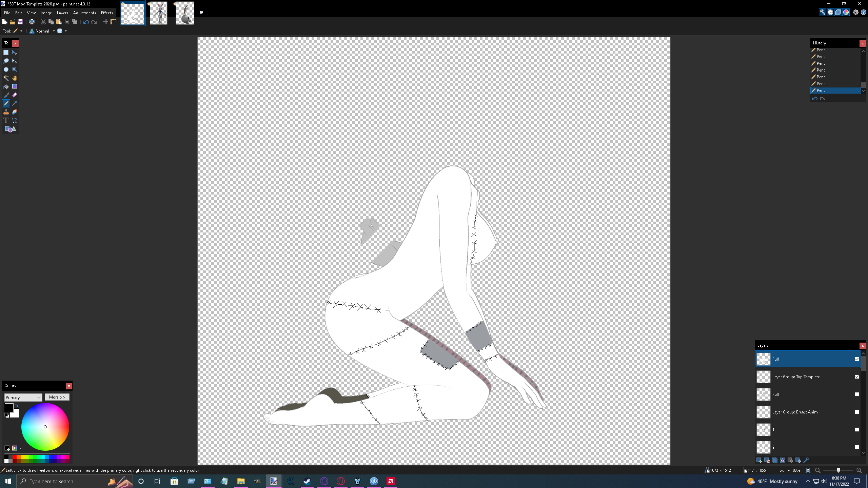Hide the Layer Group: Top Template layer

(857, 377)
